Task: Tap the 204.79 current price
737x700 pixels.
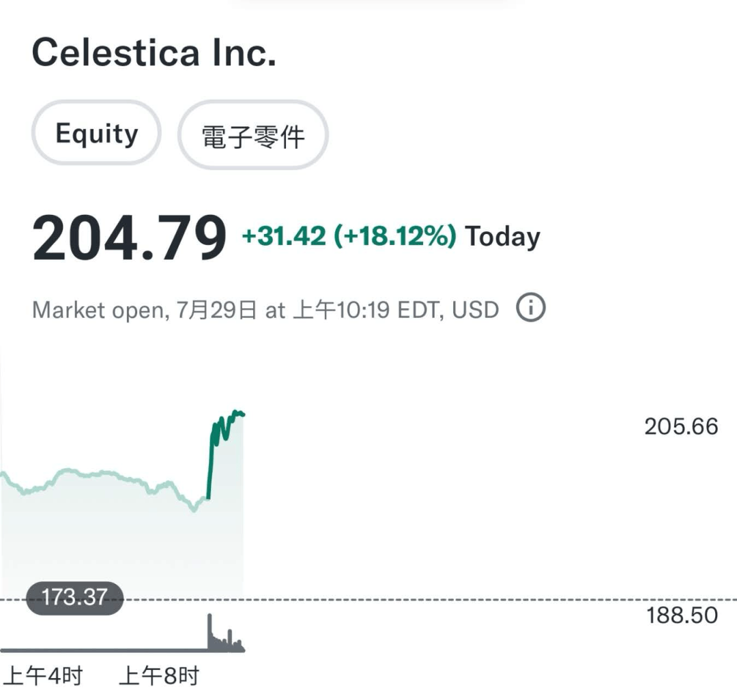Action: point(129,237)
